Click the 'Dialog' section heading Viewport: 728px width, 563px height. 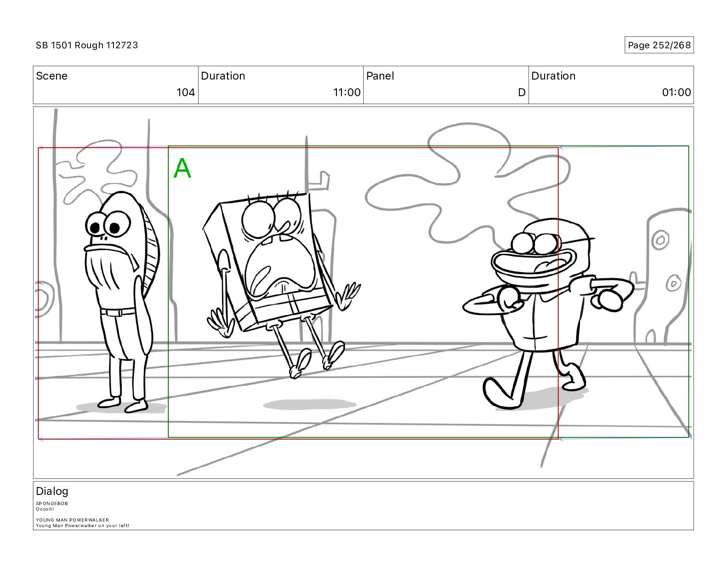(52, 491)
